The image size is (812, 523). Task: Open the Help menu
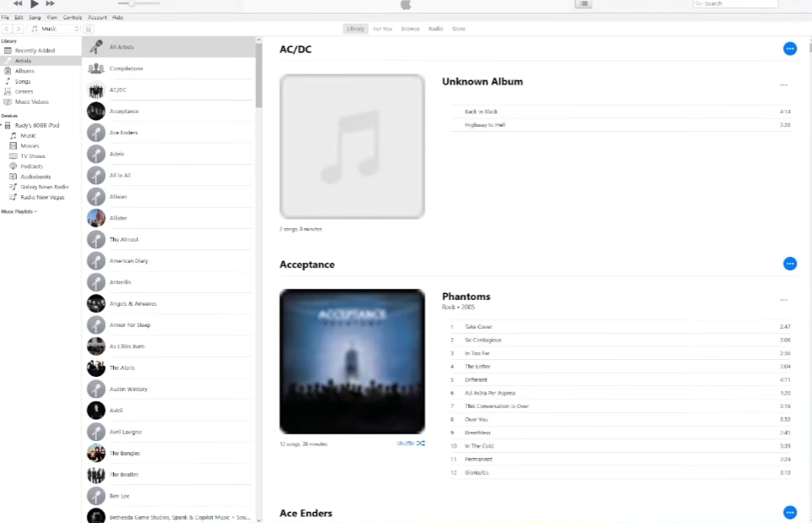click(x=118, y=17)
